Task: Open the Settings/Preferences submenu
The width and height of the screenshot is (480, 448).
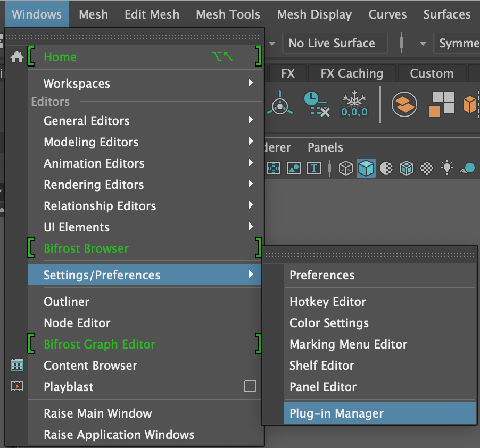Action: [x=144, y=275]
